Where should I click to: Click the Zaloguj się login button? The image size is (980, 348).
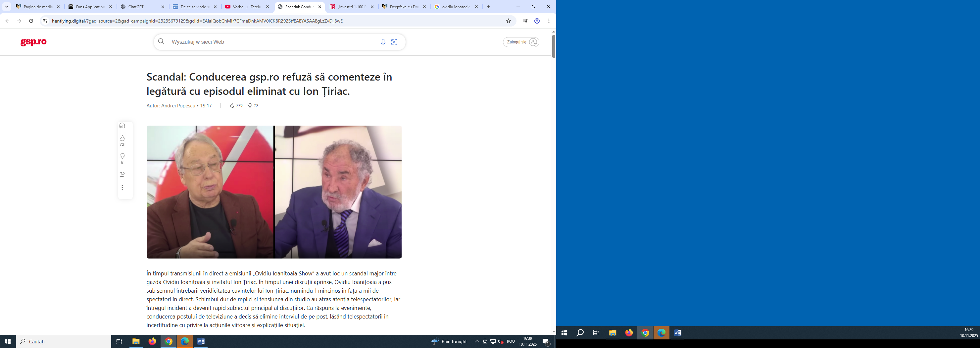[521, 42]
